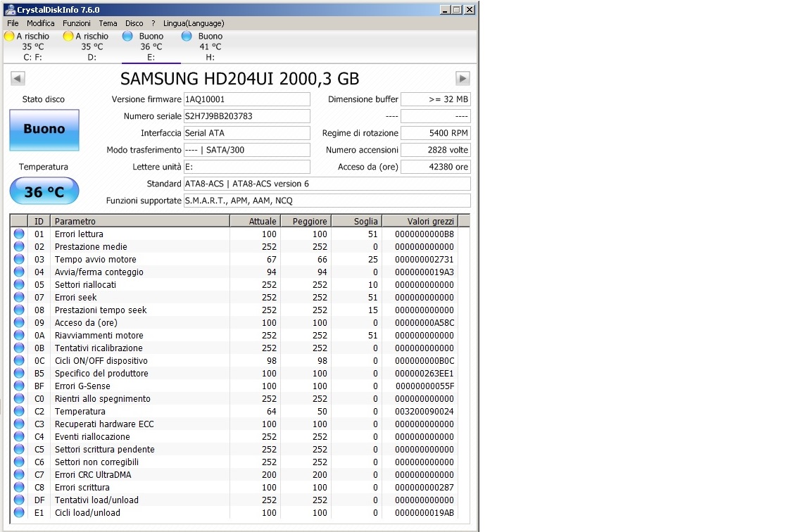Click the Peggiore column header
Screen dimensions: 811x532
[306, 221]
